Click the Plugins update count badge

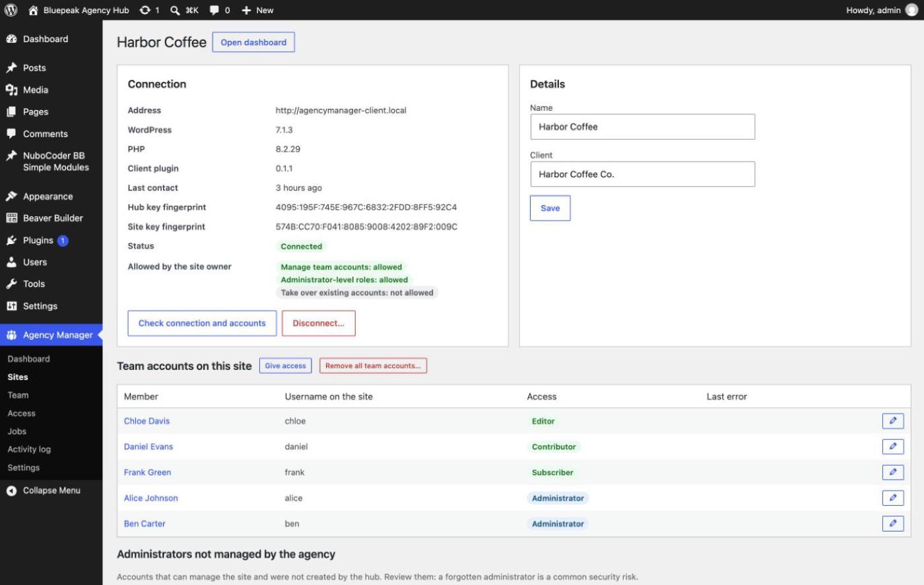63,241
